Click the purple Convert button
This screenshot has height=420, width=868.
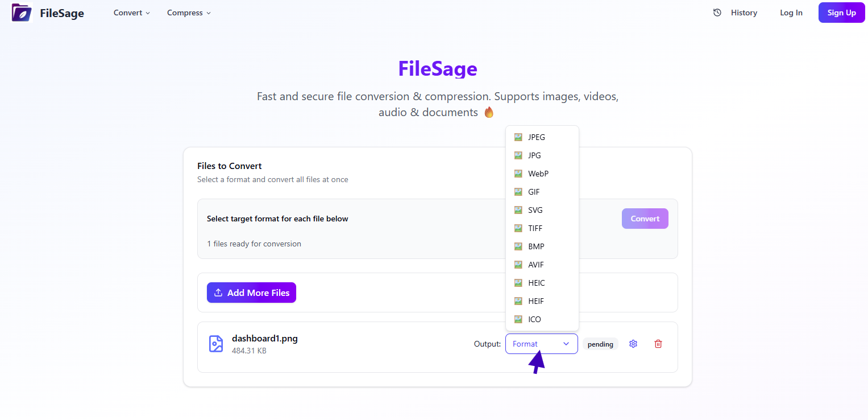click(645, 219)
